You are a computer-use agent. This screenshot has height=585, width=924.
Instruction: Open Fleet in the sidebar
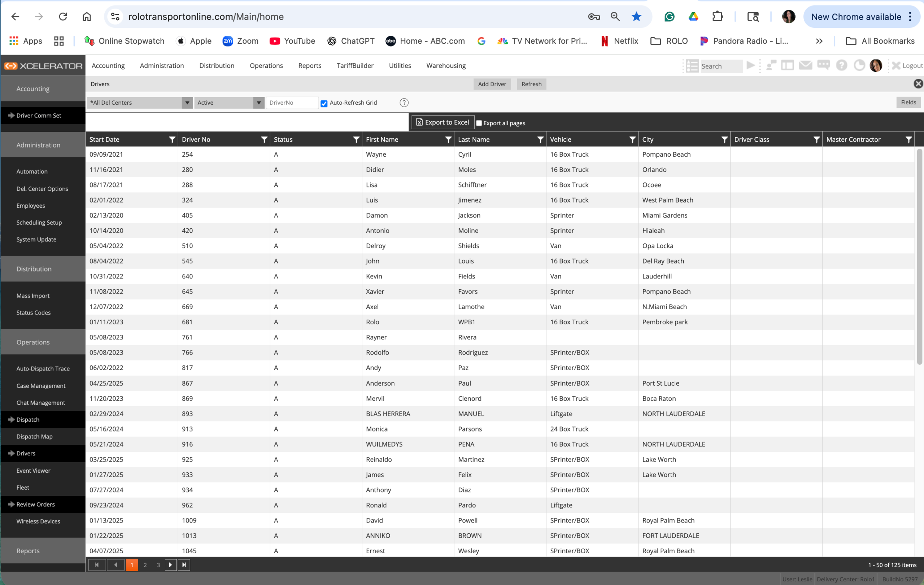click(x=43, y=487)
